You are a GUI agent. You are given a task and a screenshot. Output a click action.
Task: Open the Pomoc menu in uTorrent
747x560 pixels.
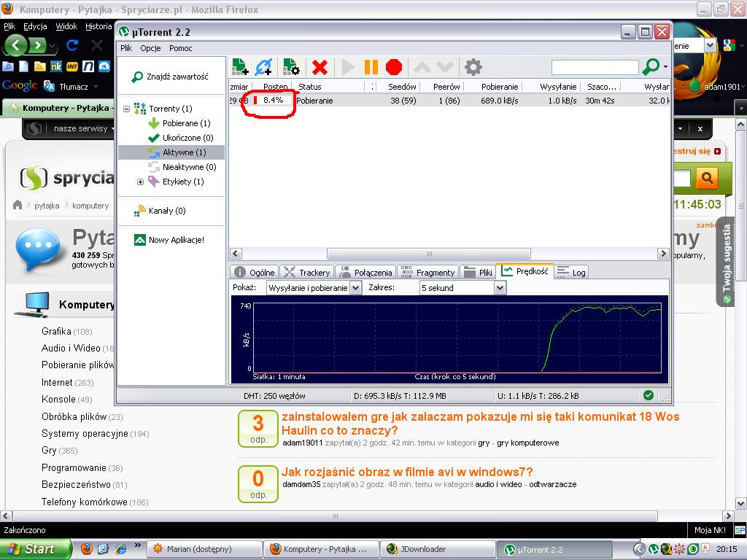tap(181, 48)
